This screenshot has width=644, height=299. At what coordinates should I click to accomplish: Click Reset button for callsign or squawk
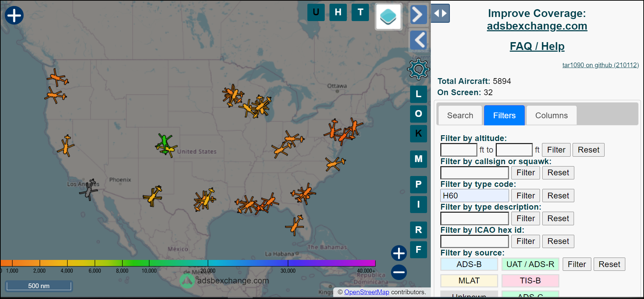point(558,173)
